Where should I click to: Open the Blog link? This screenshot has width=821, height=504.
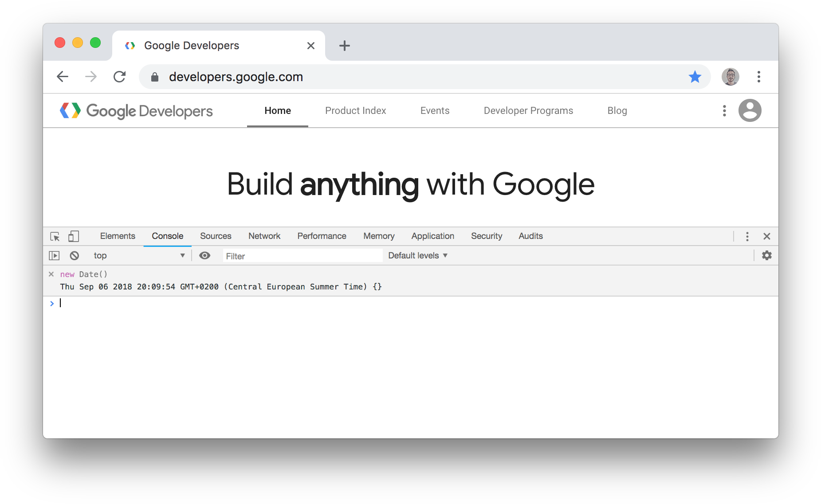click(617, 111)
